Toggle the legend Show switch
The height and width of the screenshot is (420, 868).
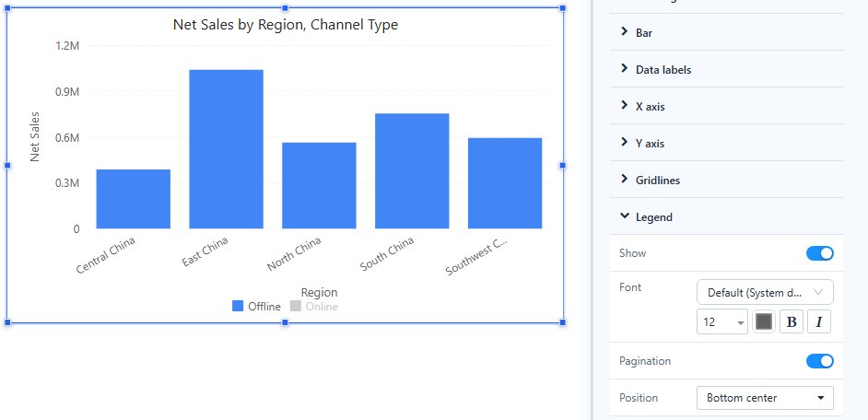point(819,253)
